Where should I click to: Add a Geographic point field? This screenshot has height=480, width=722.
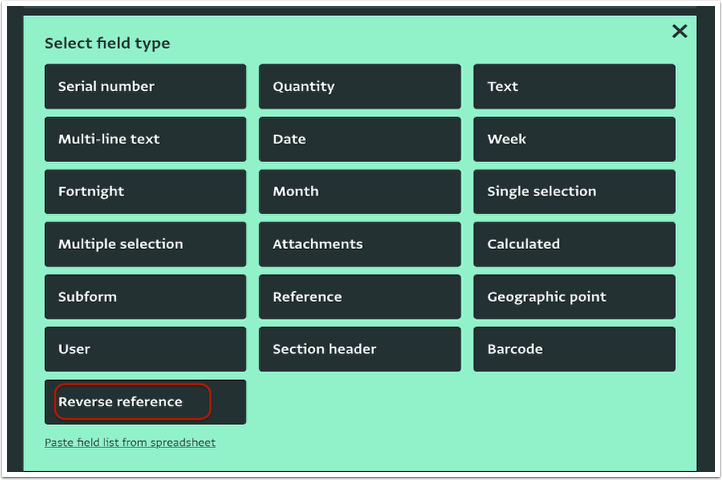pyautogui.click(x=574, y=297)
